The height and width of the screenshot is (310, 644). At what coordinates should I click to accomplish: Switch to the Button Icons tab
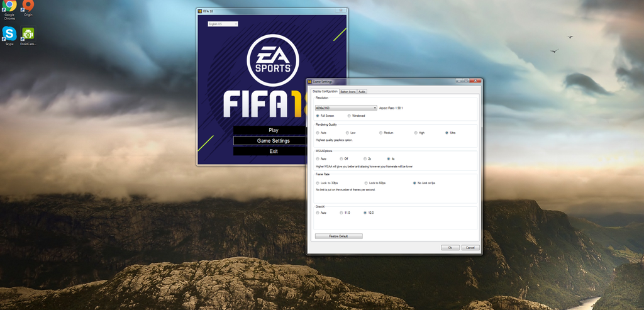[348, 92]
